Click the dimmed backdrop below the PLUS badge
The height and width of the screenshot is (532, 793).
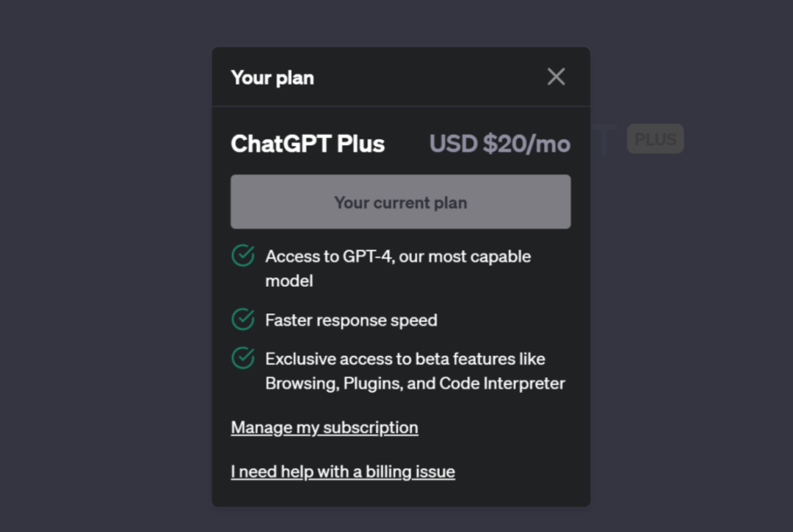(x=655, y=294)
